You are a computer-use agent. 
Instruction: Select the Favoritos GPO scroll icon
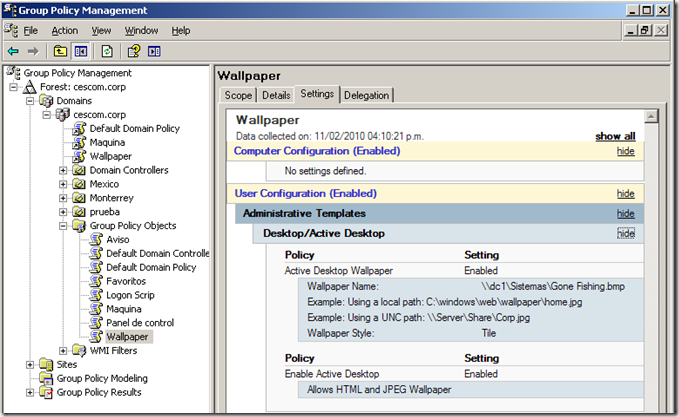[x=96, y=281]
